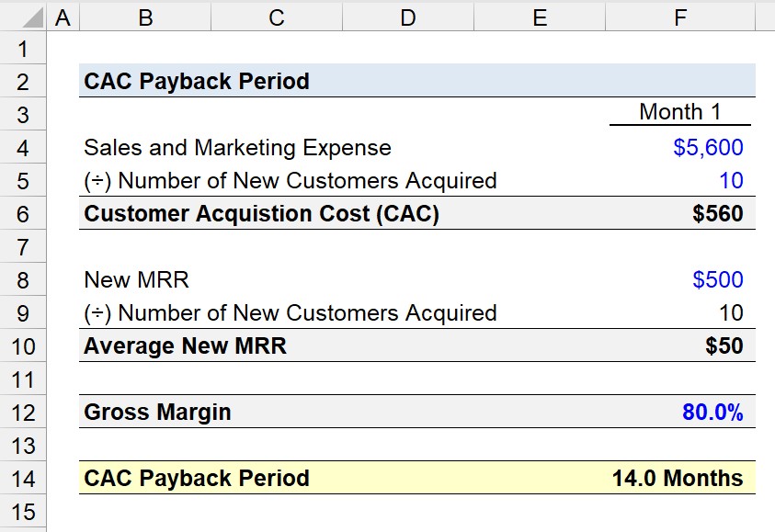Click the $500 New MRR input cell
Screen dimensions: 775x532
[680, 279]
